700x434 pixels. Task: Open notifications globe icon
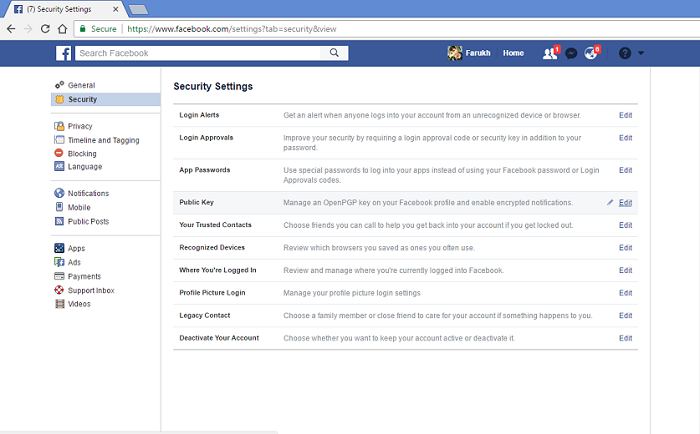pyautogui.click(x=591, y=53)
